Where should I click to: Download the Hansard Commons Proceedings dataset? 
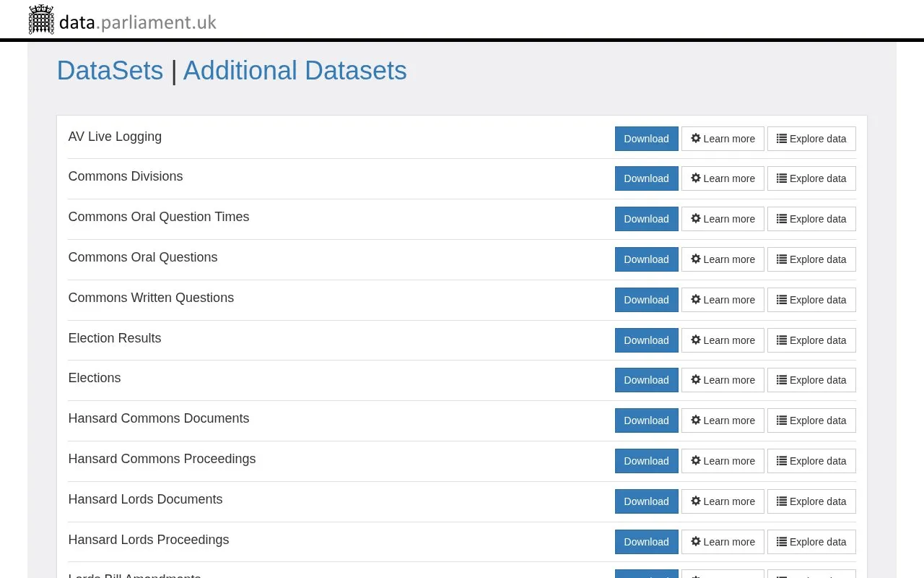click(646, 461)
